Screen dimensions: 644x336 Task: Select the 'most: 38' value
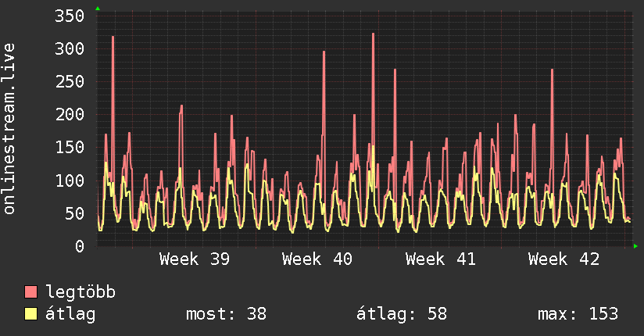227,314
